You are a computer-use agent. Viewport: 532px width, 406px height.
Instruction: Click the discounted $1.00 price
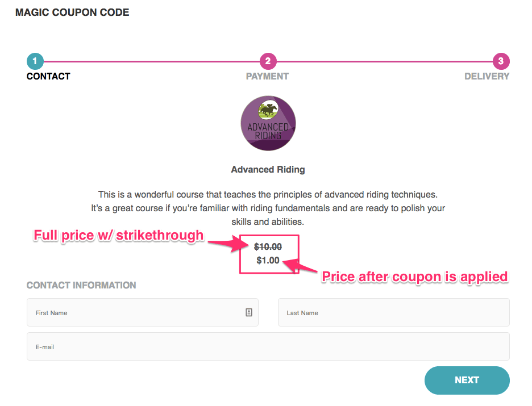point(267,259)
